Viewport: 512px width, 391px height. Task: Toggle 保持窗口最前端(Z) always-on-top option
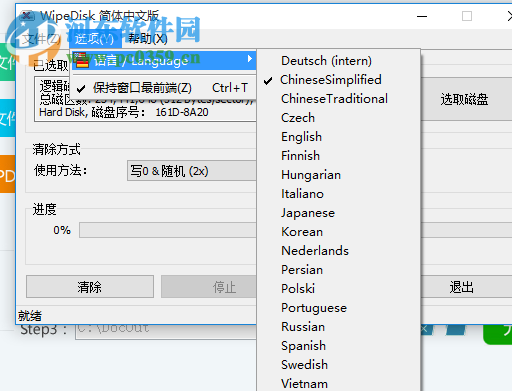click(x=164, y=88)
